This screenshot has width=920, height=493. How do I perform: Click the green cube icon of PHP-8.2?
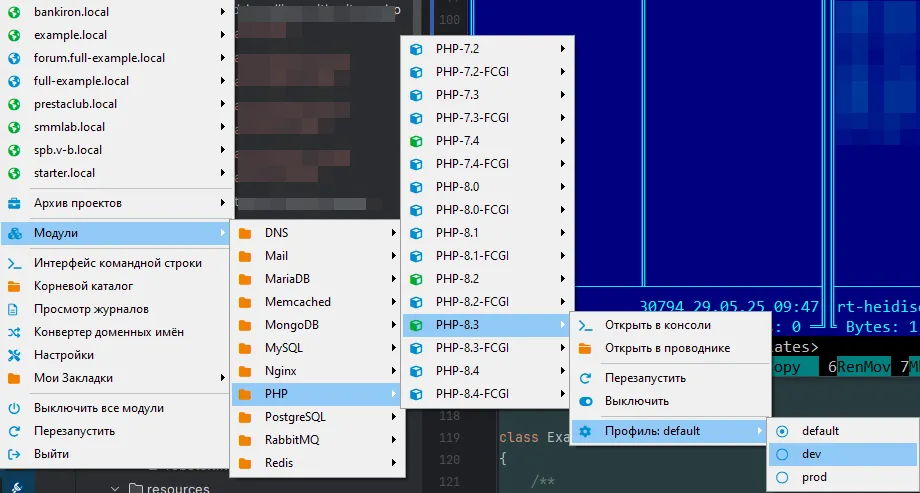(416, 279)
